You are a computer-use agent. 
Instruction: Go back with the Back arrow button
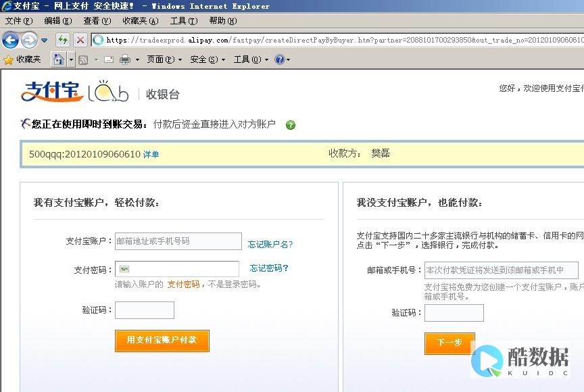pos(10,40)
